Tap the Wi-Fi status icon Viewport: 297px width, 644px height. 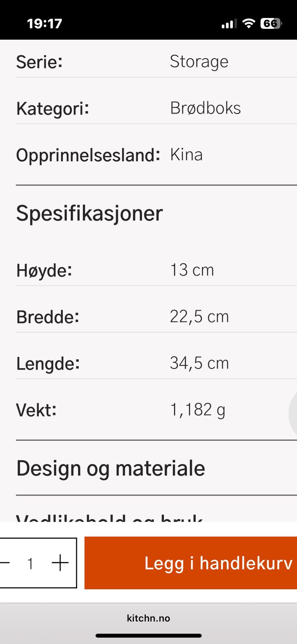coord(248,23)
